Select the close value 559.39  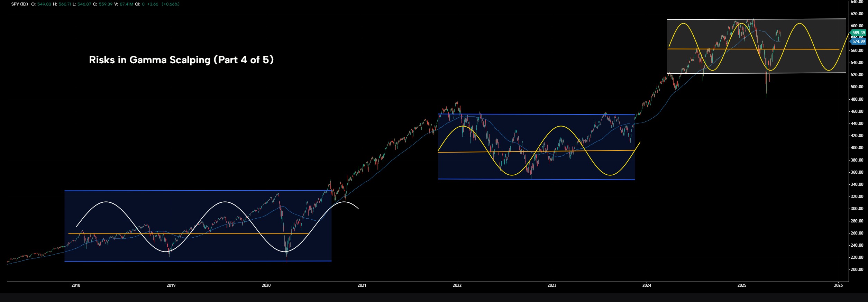105,4
